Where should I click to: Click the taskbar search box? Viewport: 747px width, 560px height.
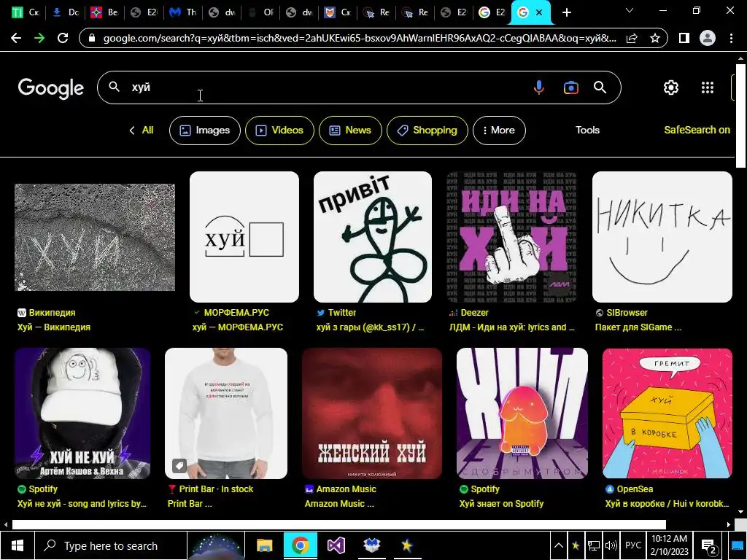[x=111, y=545]
